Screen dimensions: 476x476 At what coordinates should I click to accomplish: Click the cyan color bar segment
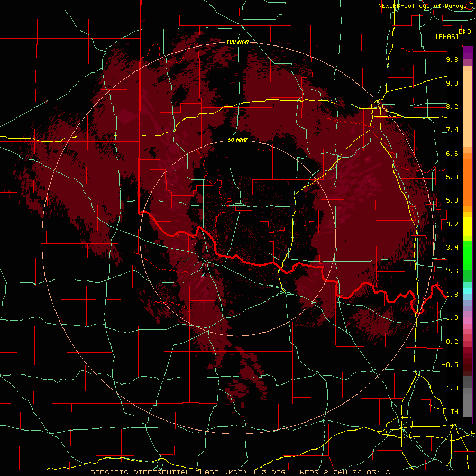coord(467,291)
